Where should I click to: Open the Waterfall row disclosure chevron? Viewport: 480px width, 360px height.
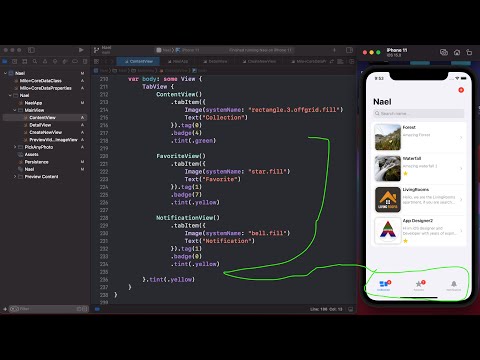tap(461, 168)
